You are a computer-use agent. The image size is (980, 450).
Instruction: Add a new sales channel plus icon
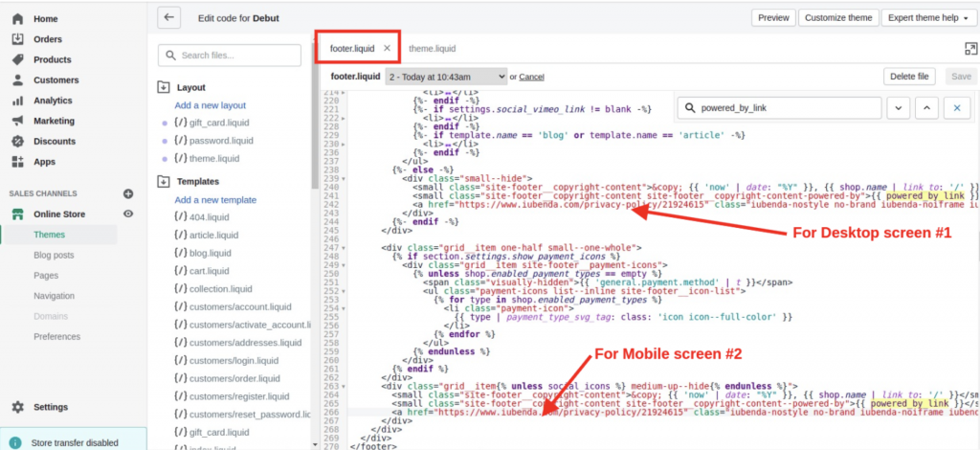pyautogui.click(x=128, y=193)
